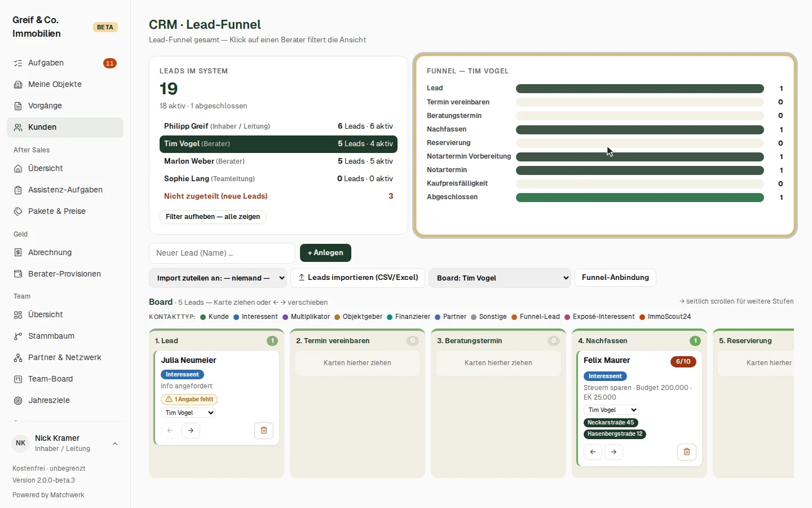Image resolution: width=812 pixels, height=508 pixels.
Task: Show 'Nicht zugeteilt (neue Leads)'
Action: 279,196
